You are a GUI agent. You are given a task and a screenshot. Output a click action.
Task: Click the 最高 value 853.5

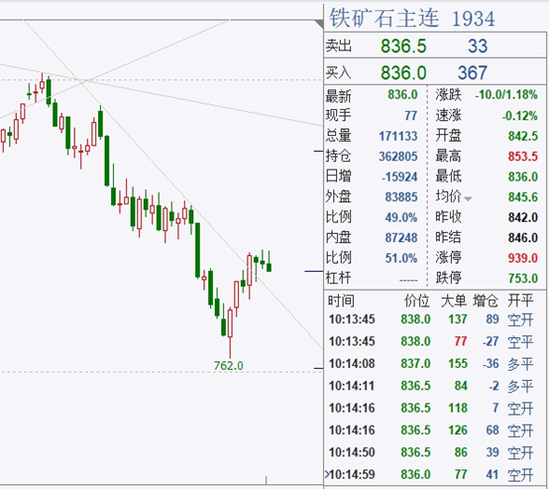point(523,156)
